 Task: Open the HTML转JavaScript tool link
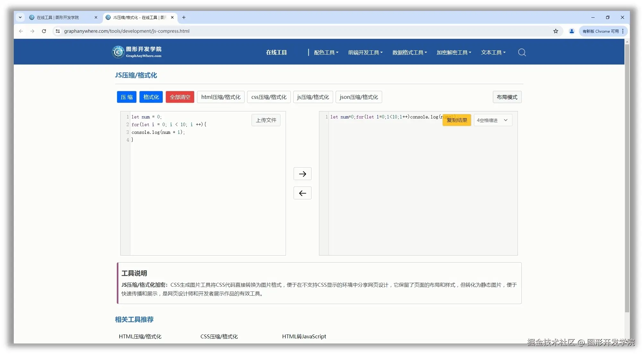pyautogui.click(x=304, y=336)
